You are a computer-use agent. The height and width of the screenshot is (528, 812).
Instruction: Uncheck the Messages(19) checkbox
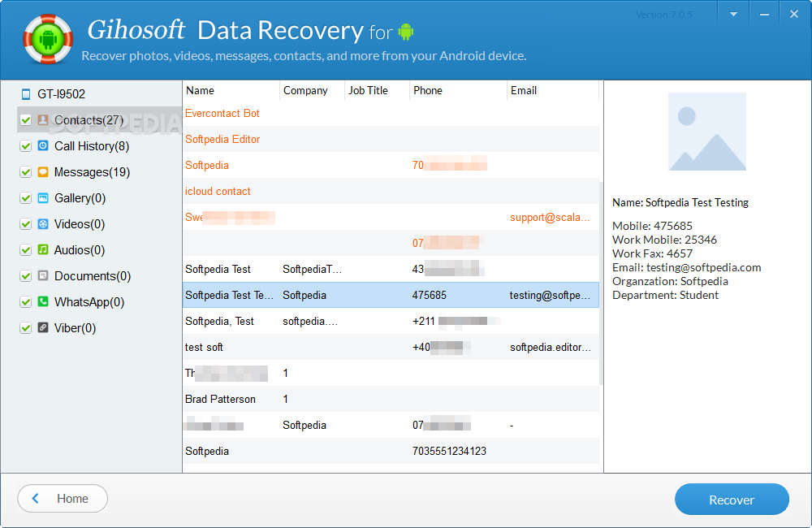pyautogui.click(x=25, y=172)
